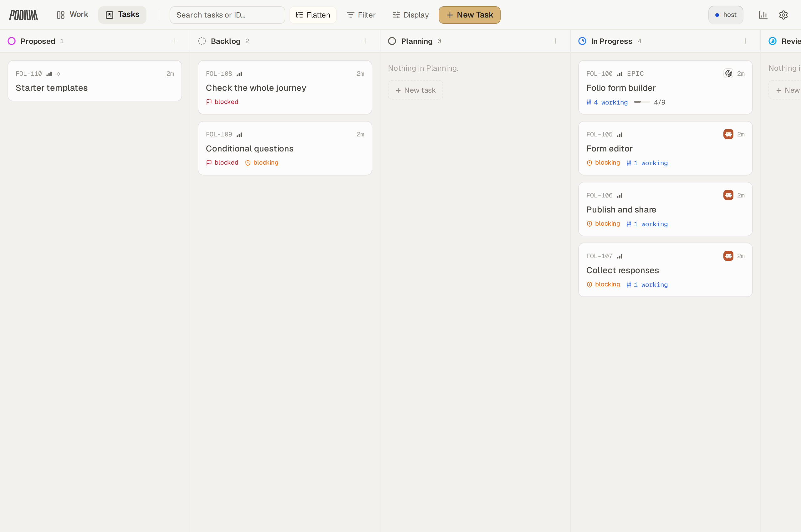Image resolution: width=801 pixels, height=532 pixels.
Task: Click blocking badge on Collect responses
Action: [603, 284]
